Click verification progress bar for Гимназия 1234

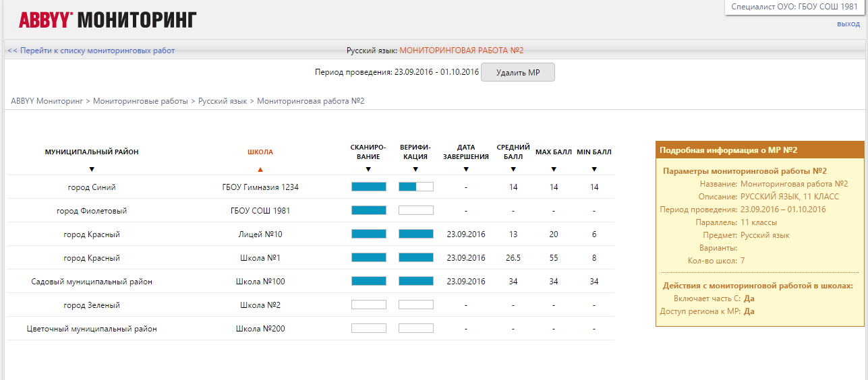tap(415, 187)
